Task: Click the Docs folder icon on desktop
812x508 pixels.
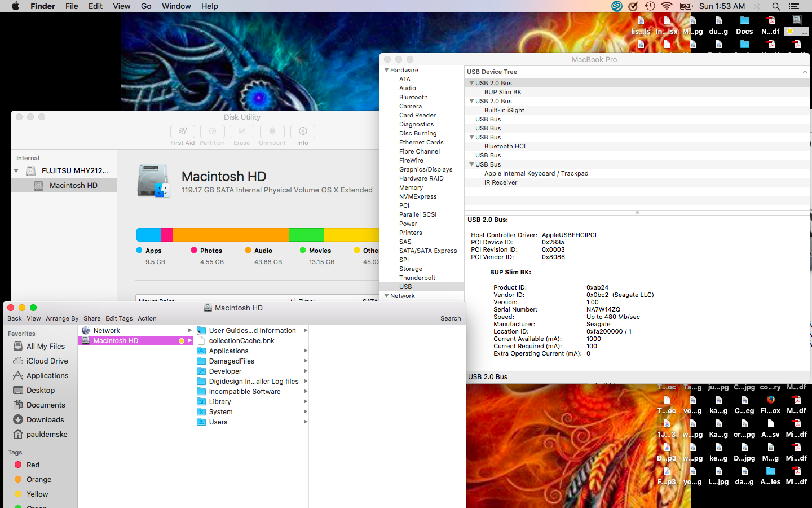Action: tap(744, 21)
